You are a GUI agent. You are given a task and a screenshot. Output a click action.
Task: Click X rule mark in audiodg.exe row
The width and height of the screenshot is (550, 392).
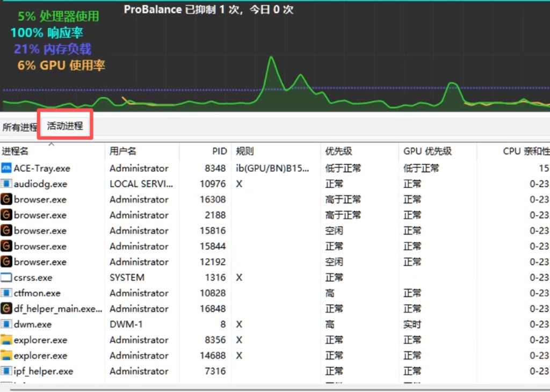239,184
